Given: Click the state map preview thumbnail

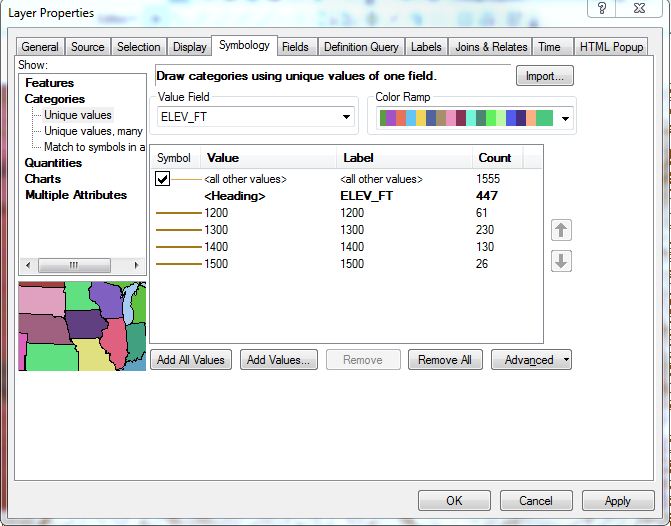Looking at the screenshot, I should (x=82, y=326).
